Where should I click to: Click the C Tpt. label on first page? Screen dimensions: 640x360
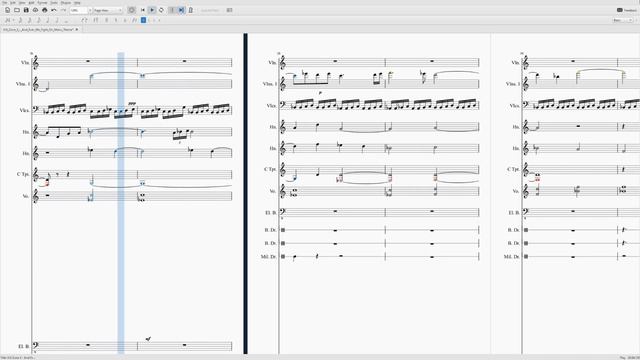point(23,174)
